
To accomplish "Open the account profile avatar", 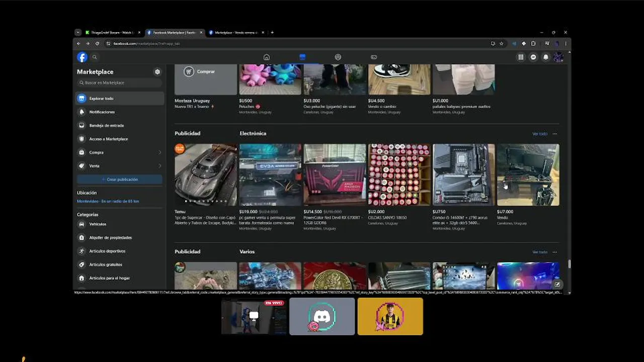I will (x=558, y=57).
